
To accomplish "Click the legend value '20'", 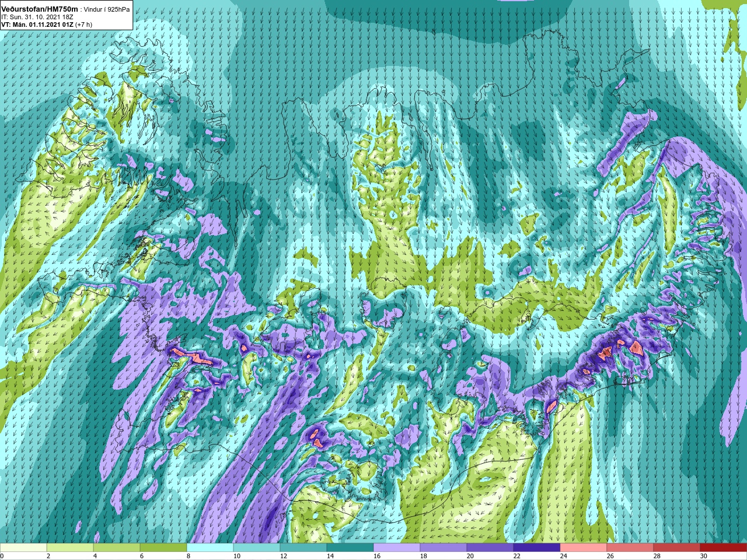I will pos(470,556).
